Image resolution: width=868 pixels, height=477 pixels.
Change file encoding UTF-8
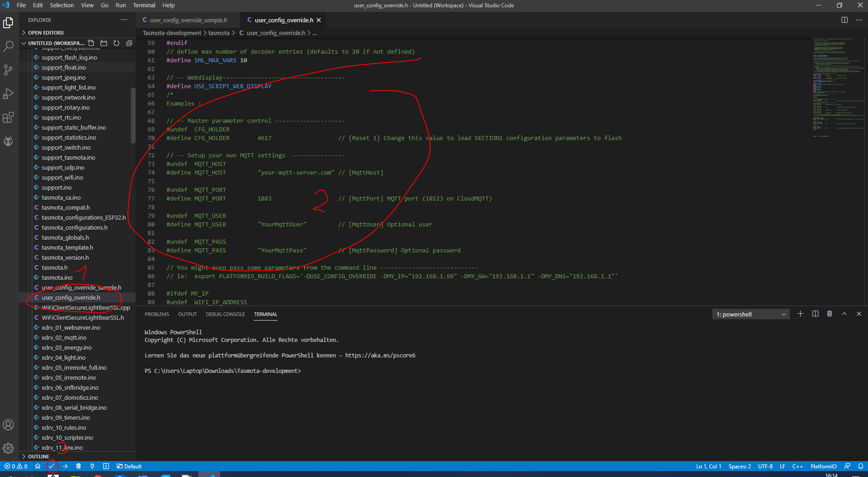click(x=765, y=466)
